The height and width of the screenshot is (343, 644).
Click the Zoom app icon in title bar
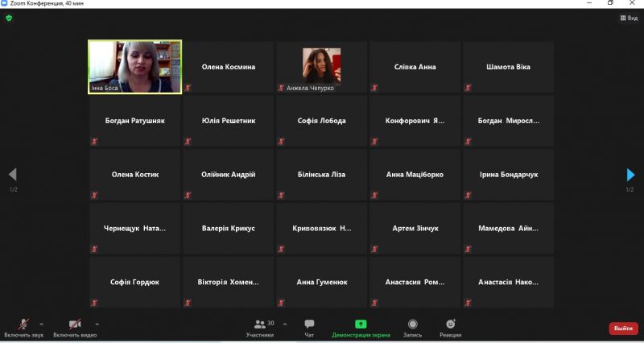coord(4,3)
